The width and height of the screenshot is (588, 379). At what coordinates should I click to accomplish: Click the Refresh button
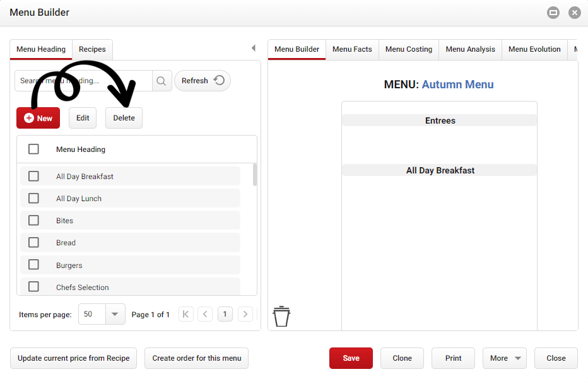coord(203,81)
